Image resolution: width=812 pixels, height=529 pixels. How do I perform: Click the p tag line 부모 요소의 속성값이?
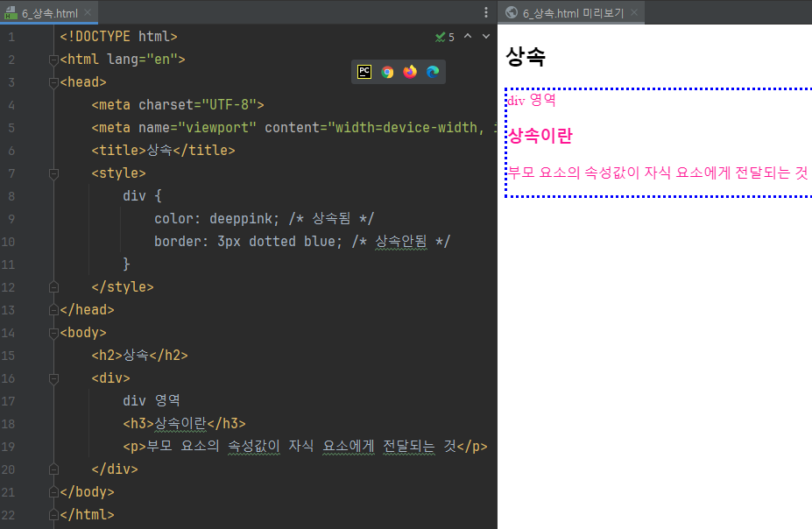305,446
